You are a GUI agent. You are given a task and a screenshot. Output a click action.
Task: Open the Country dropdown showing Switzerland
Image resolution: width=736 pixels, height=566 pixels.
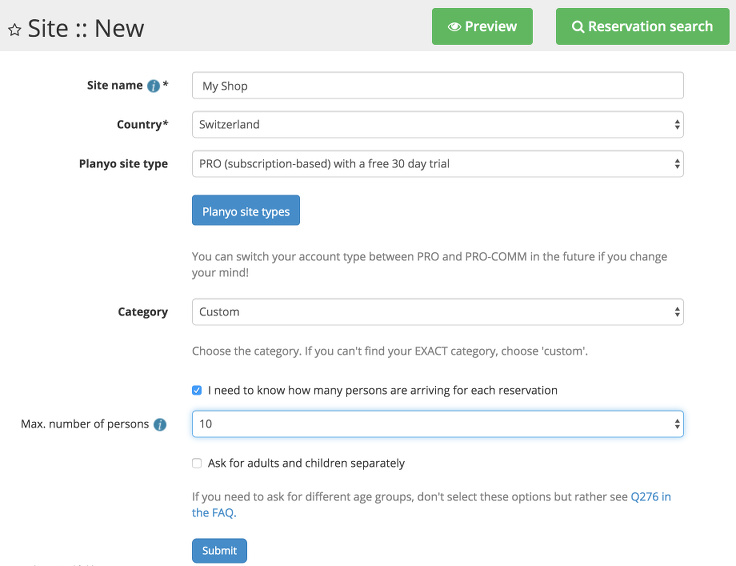coord(437,125)
